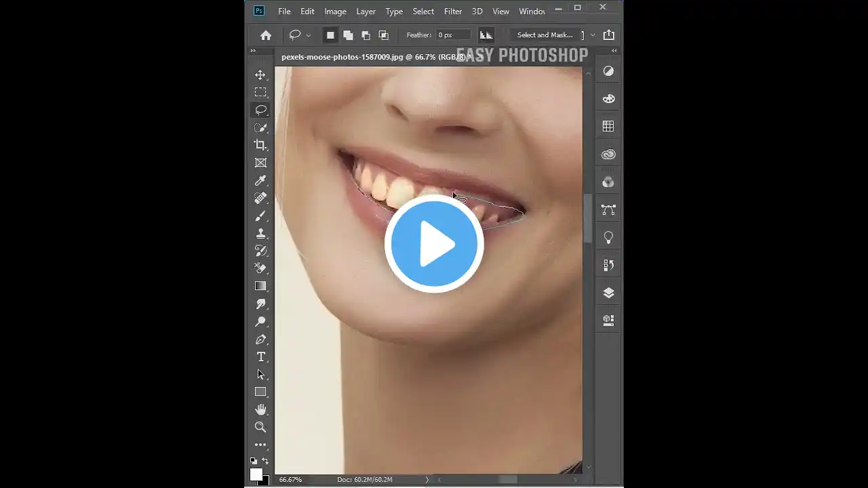This screenshot has height=488, width=868.
Task: Select the Hand tool
Action: coord(261,409)
